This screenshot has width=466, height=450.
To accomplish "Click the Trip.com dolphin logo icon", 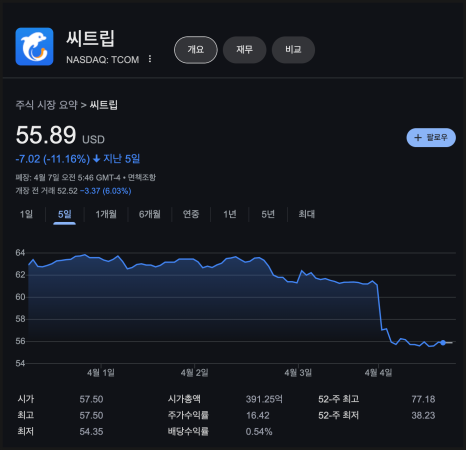I will pyautogui.click(x=34, y=47).
